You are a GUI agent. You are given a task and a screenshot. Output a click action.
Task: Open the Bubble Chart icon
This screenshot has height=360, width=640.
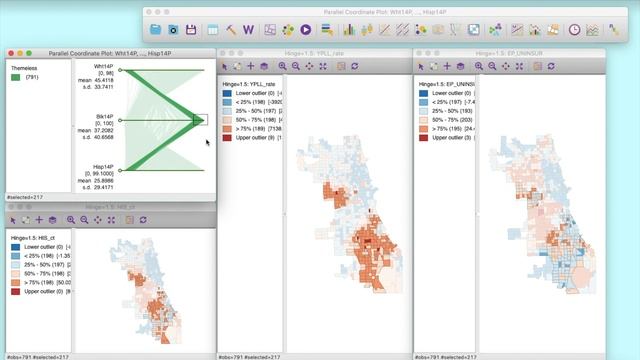pos(420,29)
